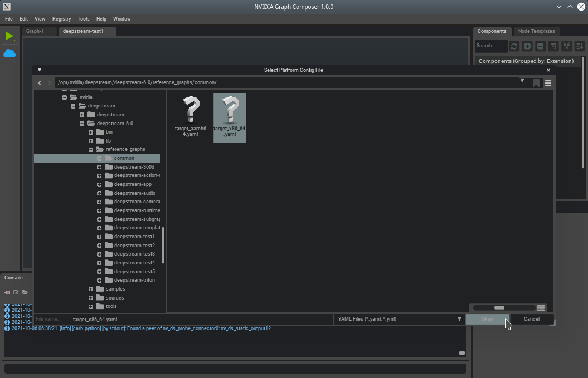Open the hamburger options menu in file dialog
The width and height of the screenshot is (588, 378).
pyautogui.click(x=548, y=83)
